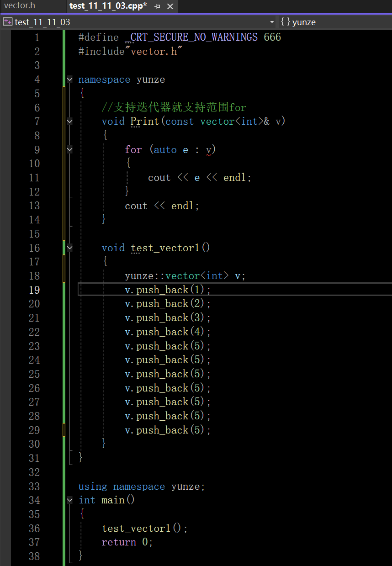Click line number 1

37,37
